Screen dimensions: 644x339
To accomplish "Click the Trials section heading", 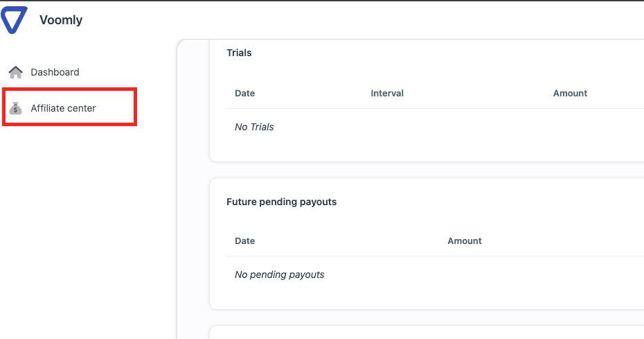I will click(x=239, y=53).
